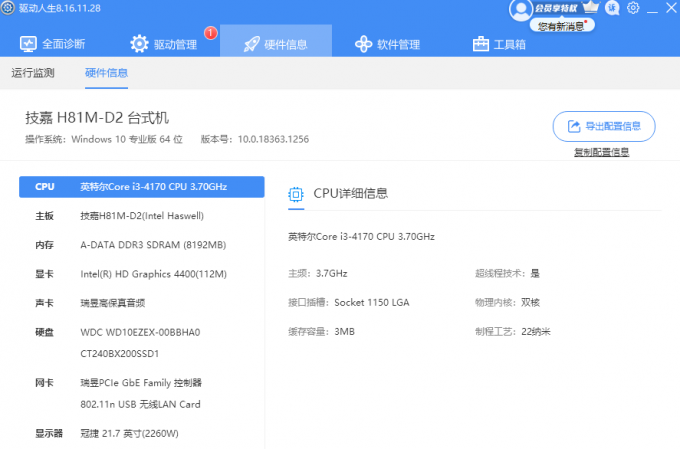Click the 操作系统 Windows 10 专业版 text
This screenshot has height=449, width=680.
pos(104,140)
